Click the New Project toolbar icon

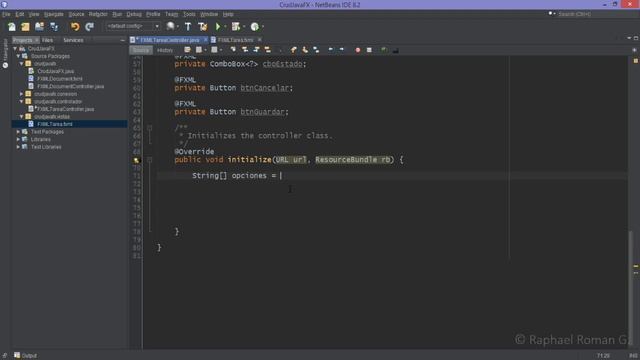pyautogui.click(x=25, y=27)
